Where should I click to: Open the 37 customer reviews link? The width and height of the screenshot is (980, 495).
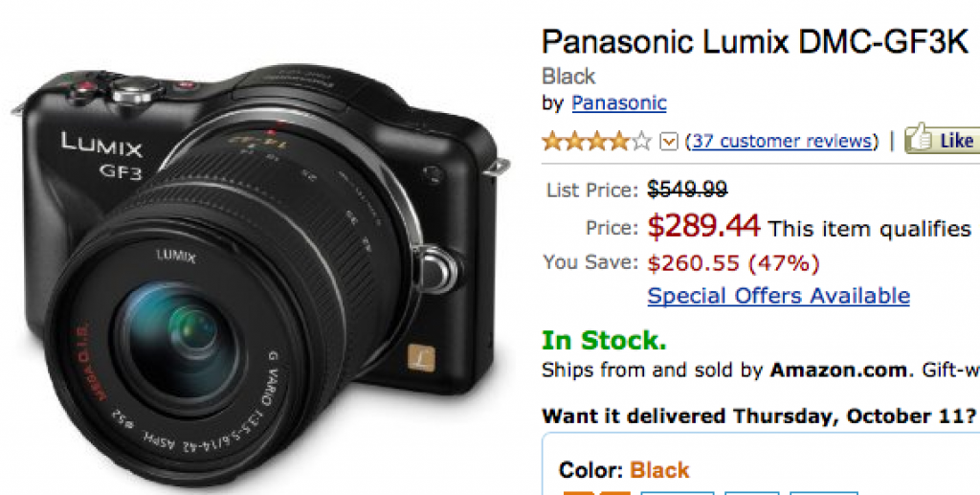[783, 141]
